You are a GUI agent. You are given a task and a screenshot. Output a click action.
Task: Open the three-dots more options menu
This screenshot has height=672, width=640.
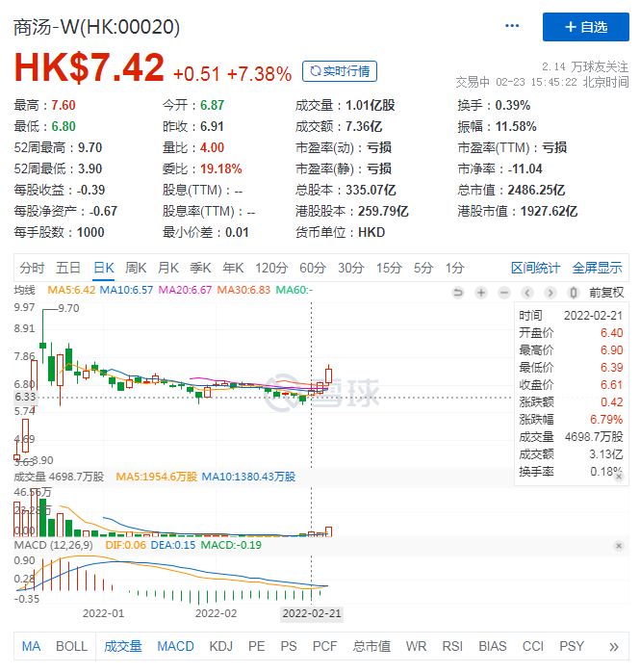point(512,26)
